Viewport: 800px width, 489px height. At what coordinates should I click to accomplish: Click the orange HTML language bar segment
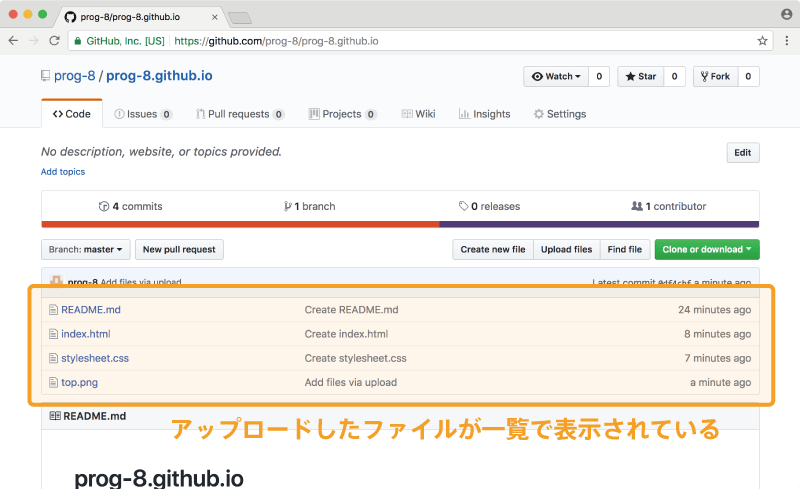pos(240,224)
